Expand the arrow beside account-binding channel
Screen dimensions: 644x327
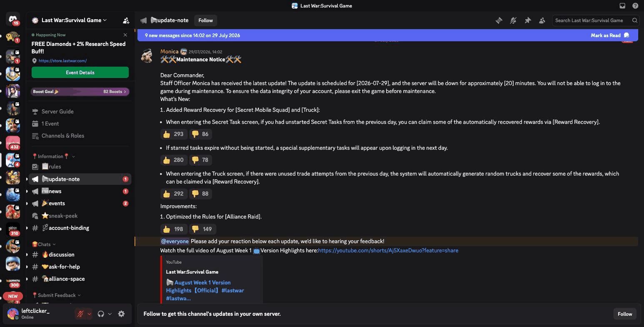coord(27,228)
